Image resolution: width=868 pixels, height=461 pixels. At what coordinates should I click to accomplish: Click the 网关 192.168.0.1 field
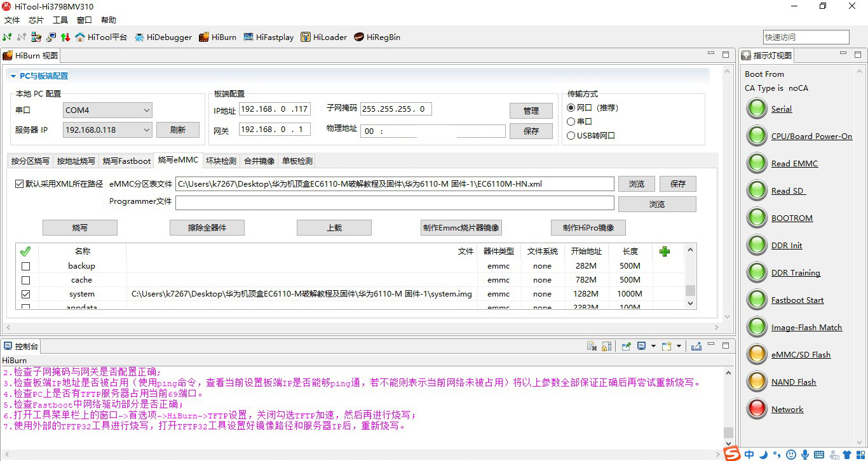[275, 130]
